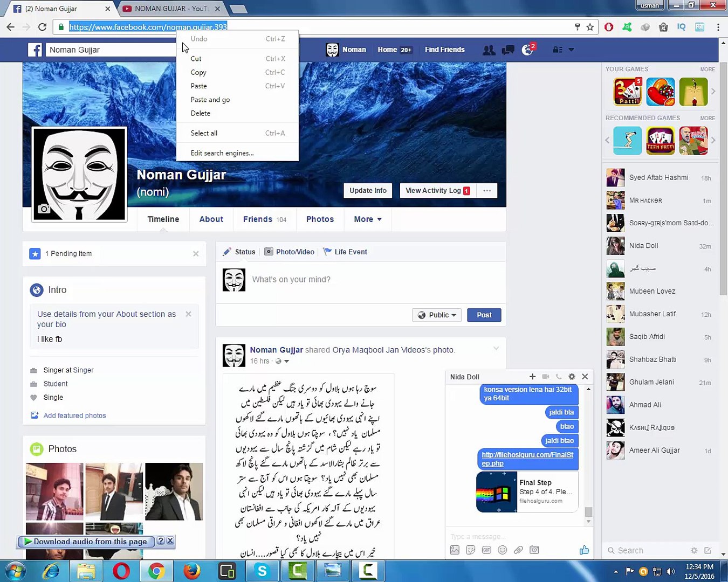Click the browser back arrow
This screenshot has width=728, height=582.
click(x=10, y=27)
